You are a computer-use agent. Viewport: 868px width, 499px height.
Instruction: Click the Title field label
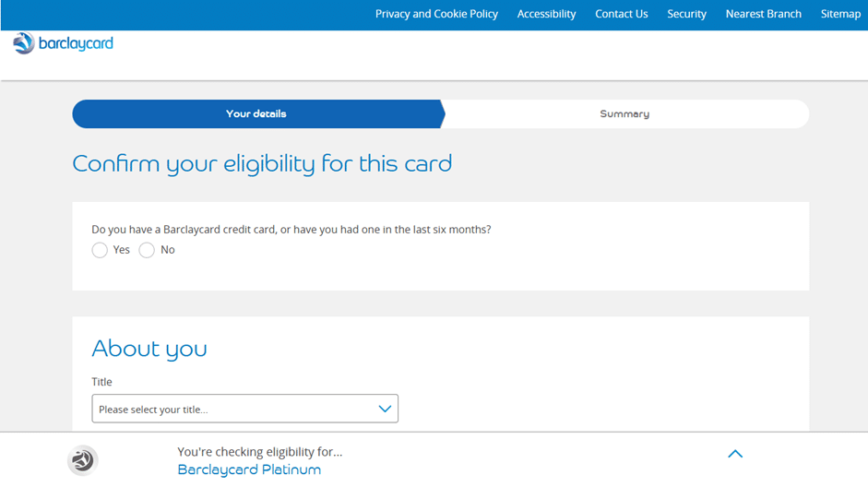(x=101, y=382)
